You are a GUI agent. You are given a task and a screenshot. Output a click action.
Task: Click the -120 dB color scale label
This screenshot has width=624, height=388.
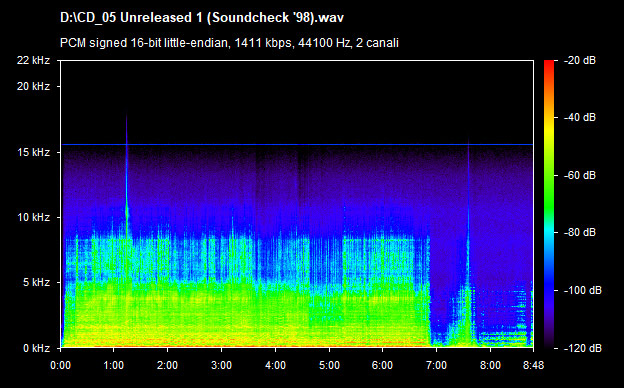click(583, 348)
